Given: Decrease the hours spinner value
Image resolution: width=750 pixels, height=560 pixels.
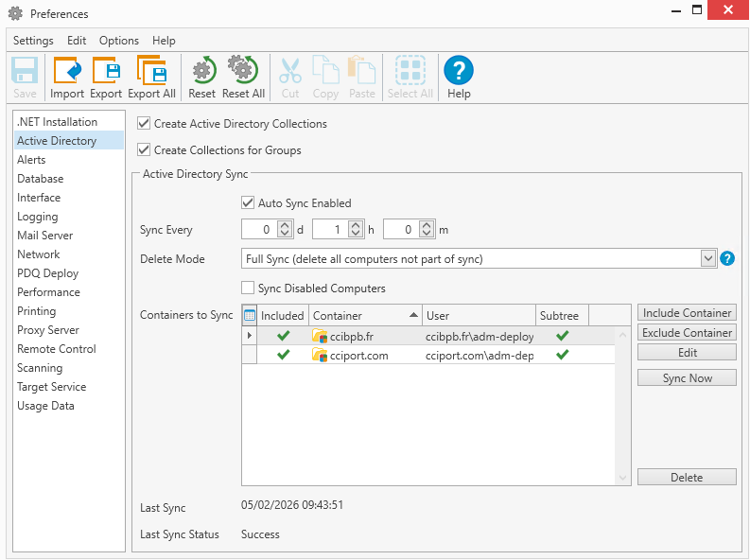Looking at the screenshot, I should pyautogui.click(x=356, y=234).
